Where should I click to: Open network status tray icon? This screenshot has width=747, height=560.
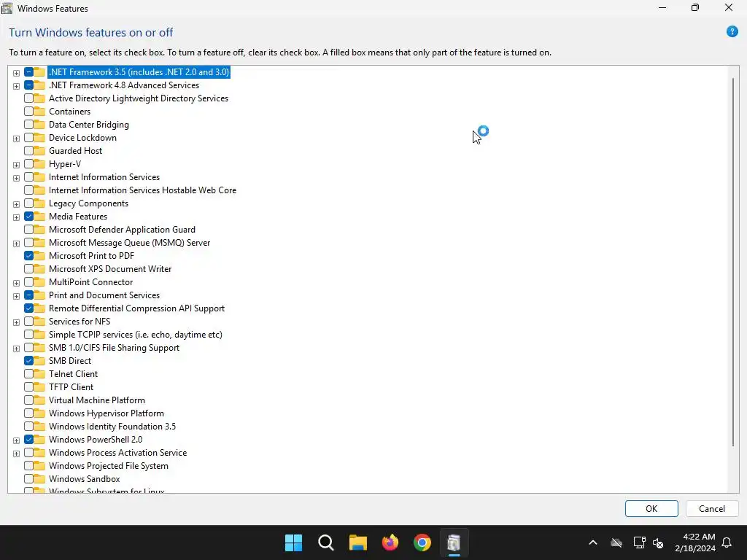[639, 542]
